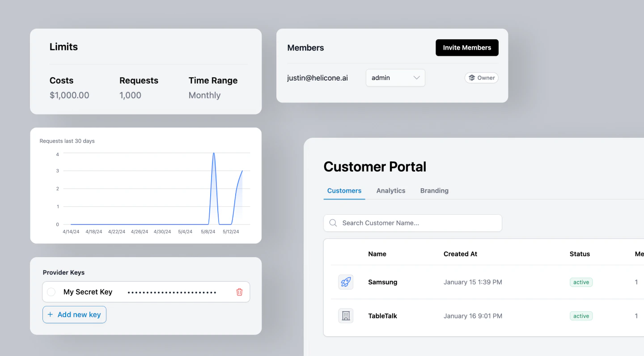Select the radio circle beside My Secret Key
The height and width of the screenshot is (356, 644).
(x=51, y=292)
